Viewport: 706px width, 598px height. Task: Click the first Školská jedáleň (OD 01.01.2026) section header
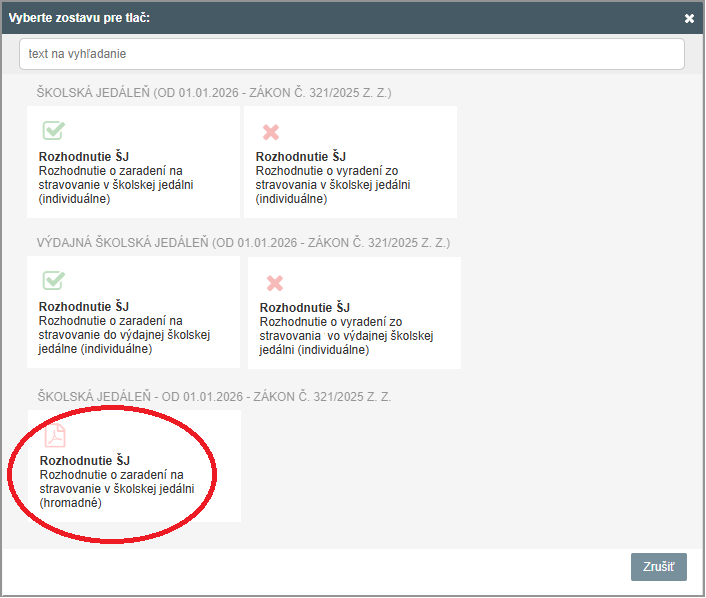pyautogui.click(x=214, y=93)
